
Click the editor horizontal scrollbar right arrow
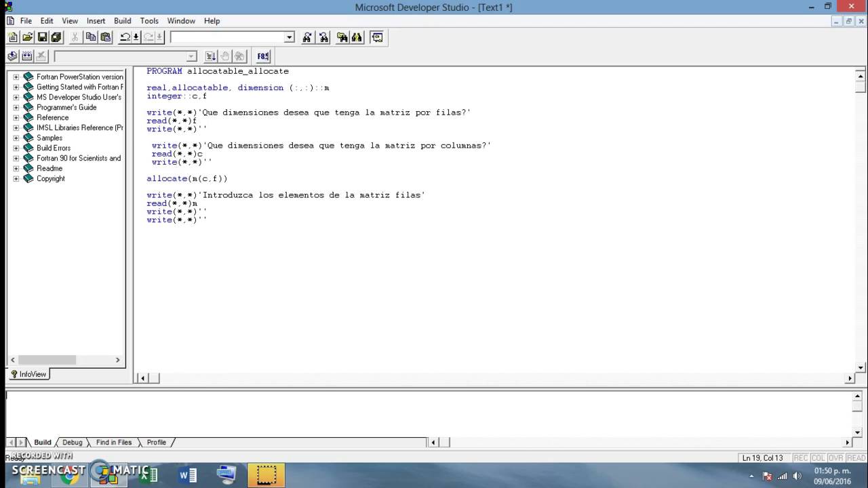[850, 378]
